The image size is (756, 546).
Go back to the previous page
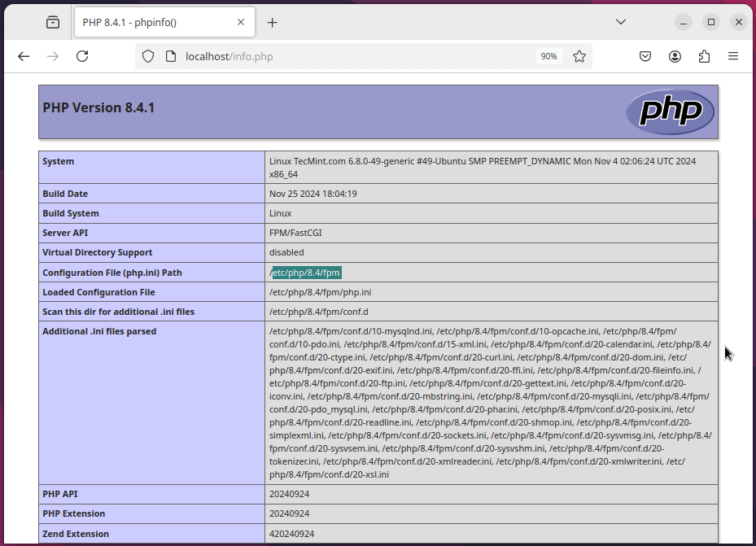click(x=24, y=56)
